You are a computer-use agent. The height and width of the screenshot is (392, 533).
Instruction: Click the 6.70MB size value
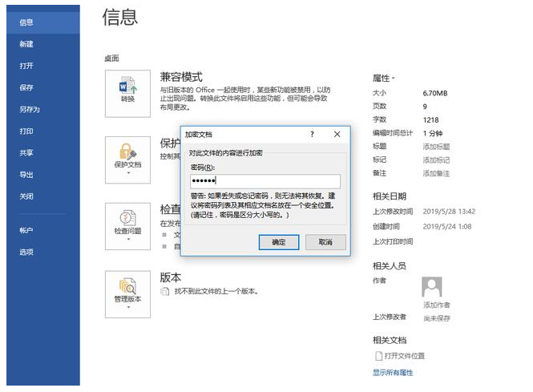(x=435, y=93)
